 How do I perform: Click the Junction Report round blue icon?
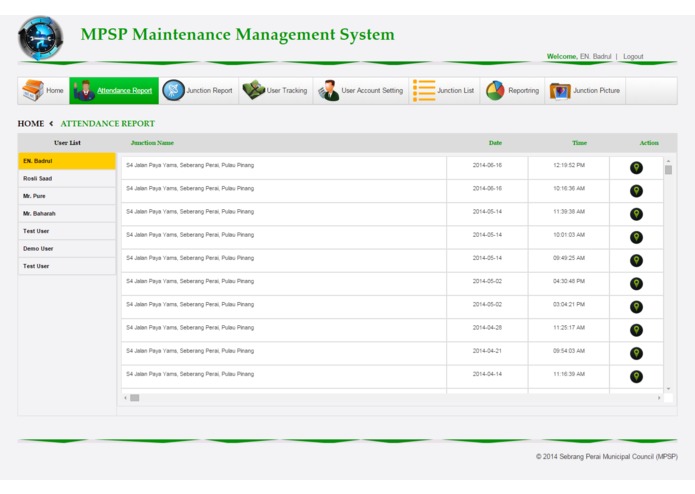click(x=173, y=90)
